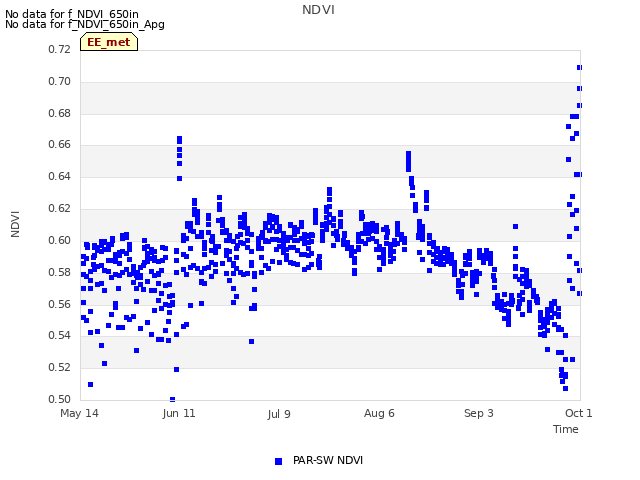
Task: Click the 0.52 y-axis tick label
Action: click(60, 367)
